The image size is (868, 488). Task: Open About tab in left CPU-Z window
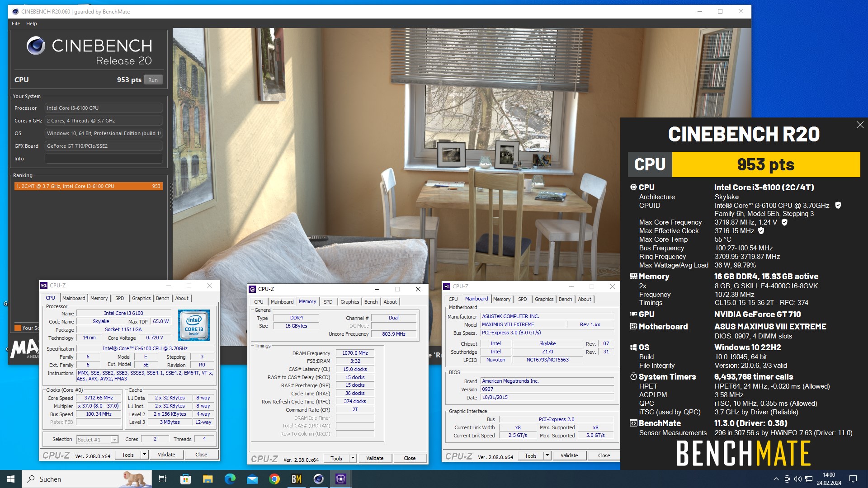coord(182,298)
